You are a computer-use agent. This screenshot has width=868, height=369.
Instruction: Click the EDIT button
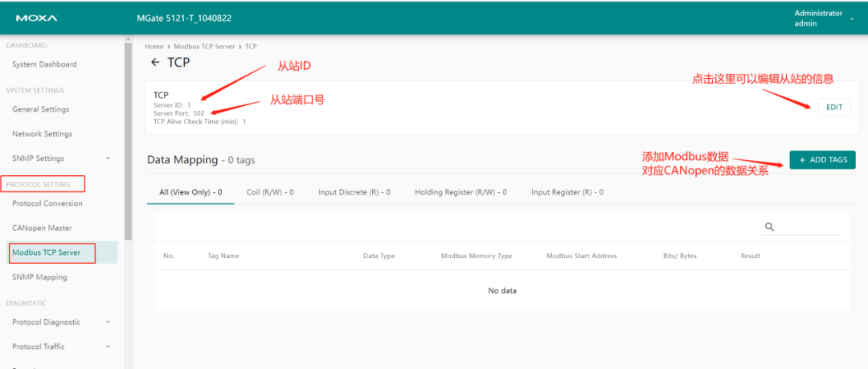pos(834,108)
